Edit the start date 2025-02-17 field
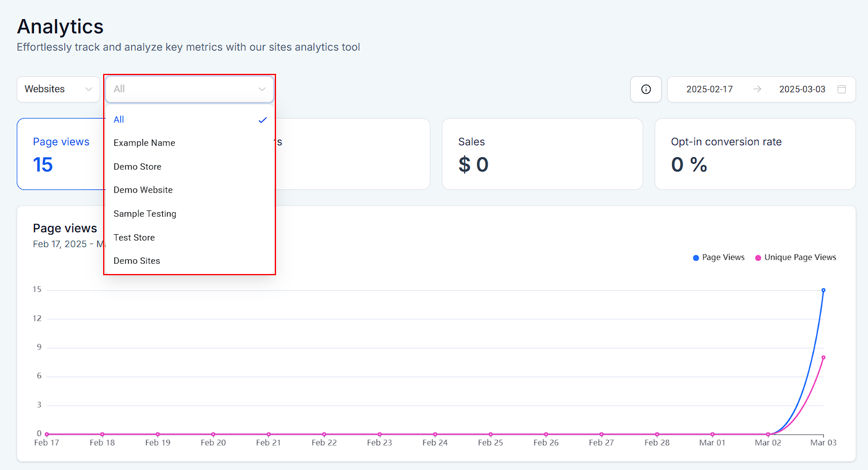The image size is (868, 470). click(709, 89)
